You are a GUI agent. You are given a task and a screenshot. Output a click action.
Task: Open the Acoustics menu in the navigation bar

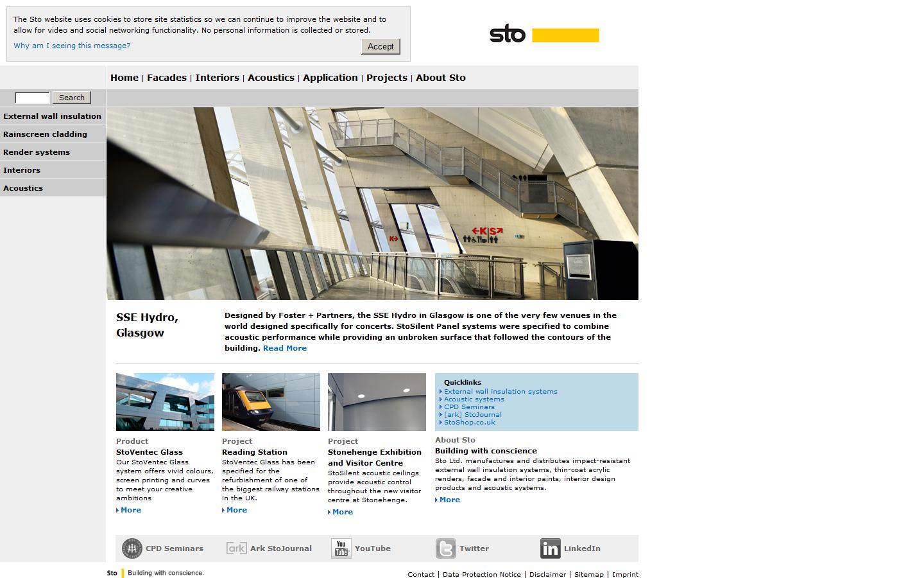pyautogui.click(x=271, y=77)
